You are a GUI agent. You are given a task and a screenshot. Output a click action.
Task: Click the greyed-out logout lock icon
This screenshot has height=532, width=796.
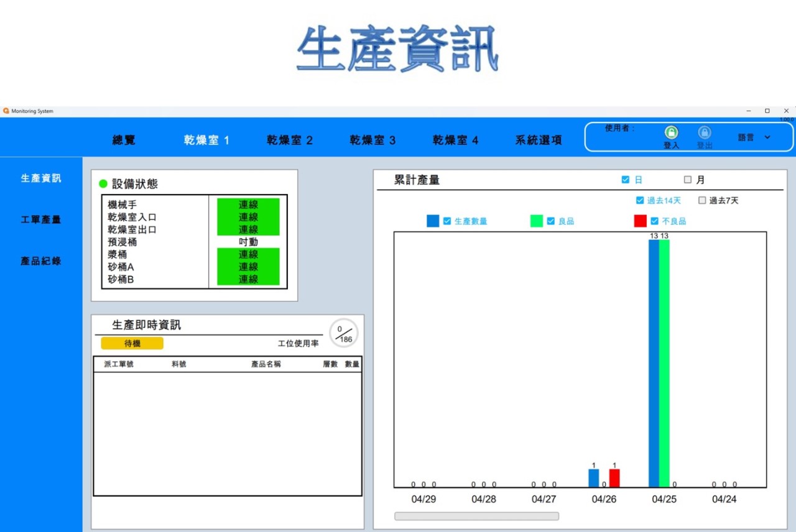(704, 132)
